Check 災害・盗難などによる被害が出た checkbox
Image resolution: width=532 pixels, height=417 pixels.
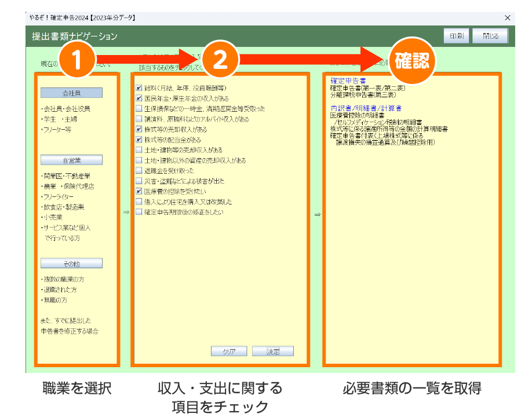pyautogui.click(x=139, y=181)
